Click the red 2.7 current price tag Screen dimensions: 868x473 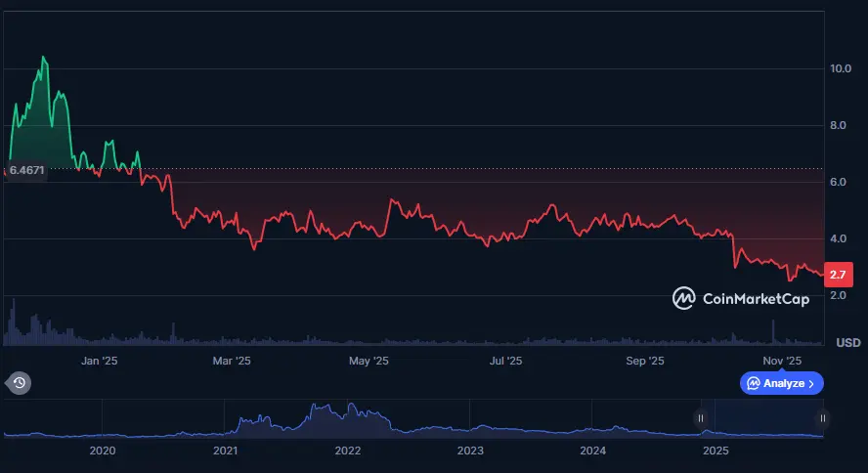coord(838,275)
